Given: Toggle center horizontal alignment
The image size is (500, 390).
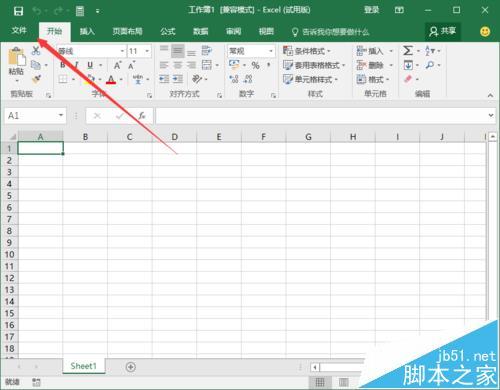Looking at the screenshot, I should coord(178,65).
